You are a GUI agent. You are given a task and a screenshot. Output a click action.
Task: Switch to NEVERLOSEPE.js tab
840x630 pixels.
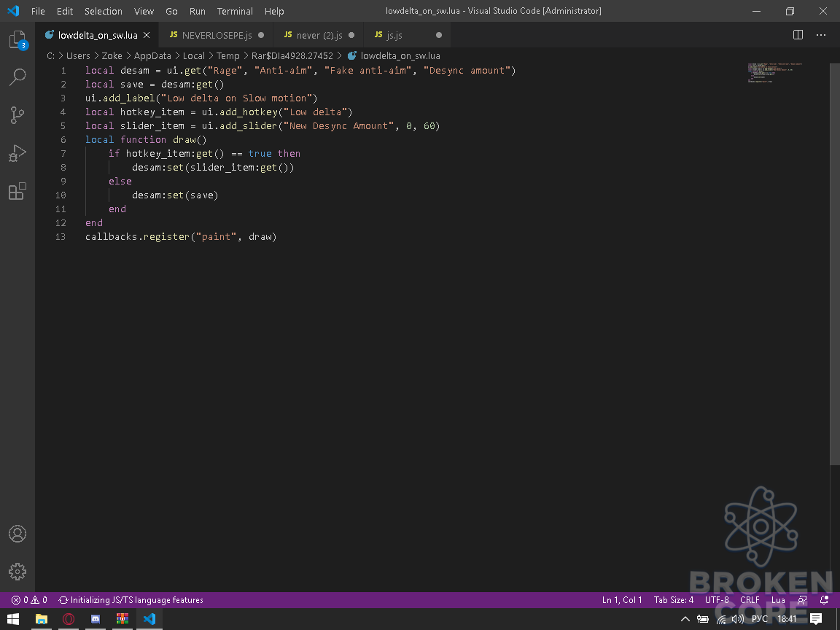217,35
